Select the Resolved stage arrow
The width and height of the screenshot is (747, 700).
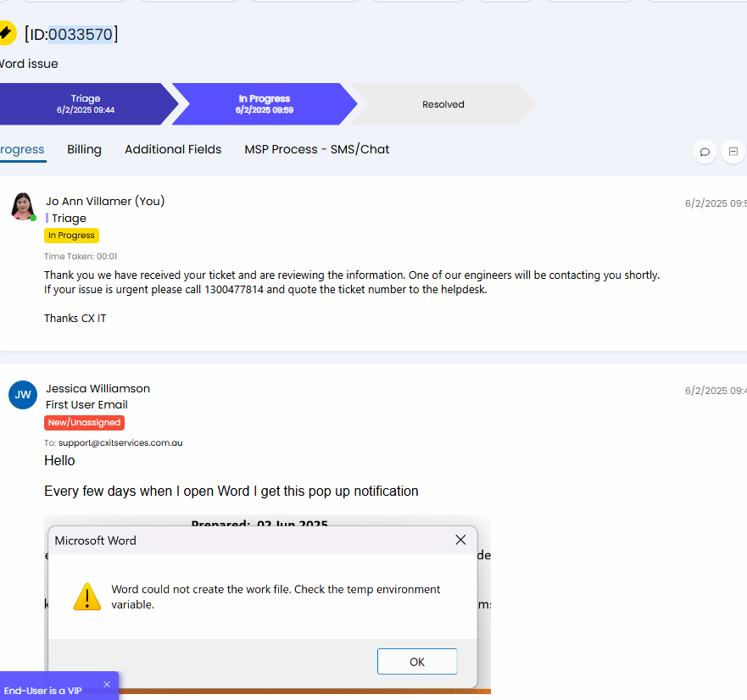click(x=443, y=104)
